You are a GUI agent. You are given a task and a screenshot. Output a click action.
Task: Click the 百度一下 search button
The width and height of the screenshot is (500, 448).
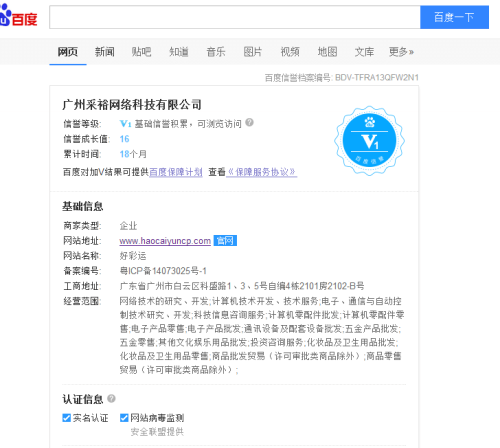tap(454, 17)
